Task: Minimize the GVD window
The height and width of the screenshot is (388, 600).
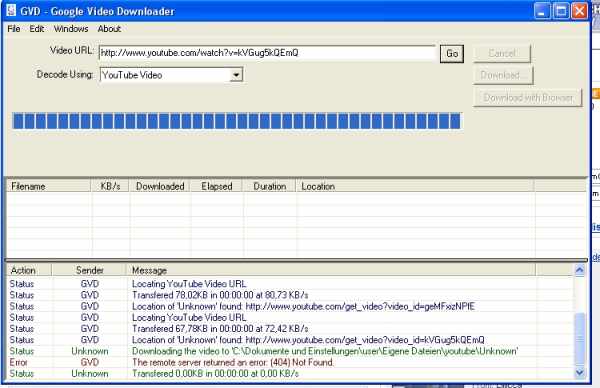Action: pyautogui.click(x=541, y=11)
